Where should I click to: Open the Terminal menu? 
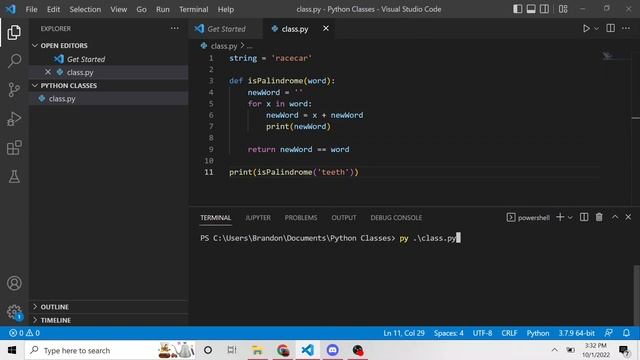pyautogui.click(x=193, y=9)
